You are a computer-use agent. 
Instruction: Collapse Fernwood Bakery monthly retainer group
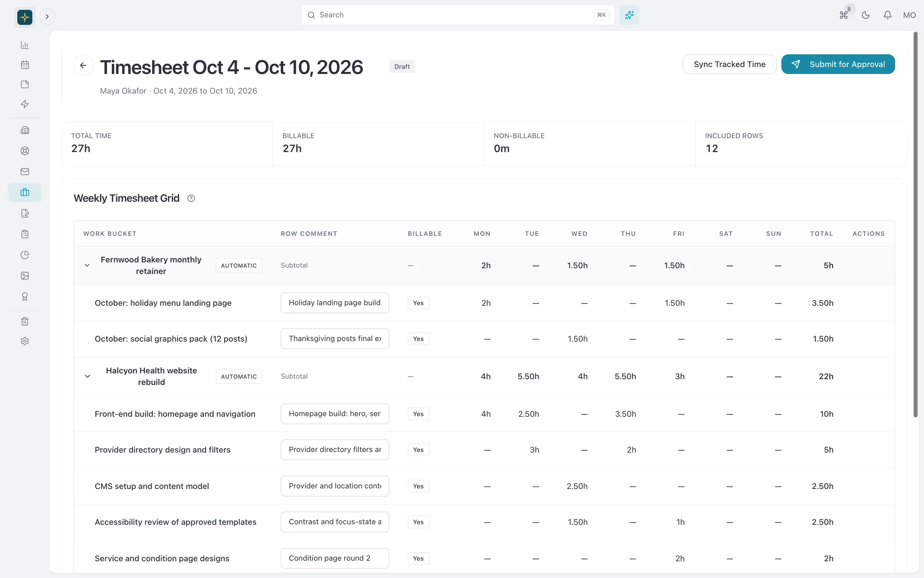pos(87,265)
